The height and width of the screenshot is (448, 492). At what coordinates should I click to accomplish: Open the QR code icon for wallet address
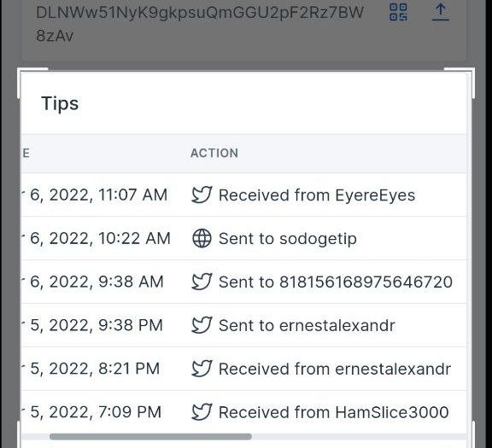pos(398,12)
